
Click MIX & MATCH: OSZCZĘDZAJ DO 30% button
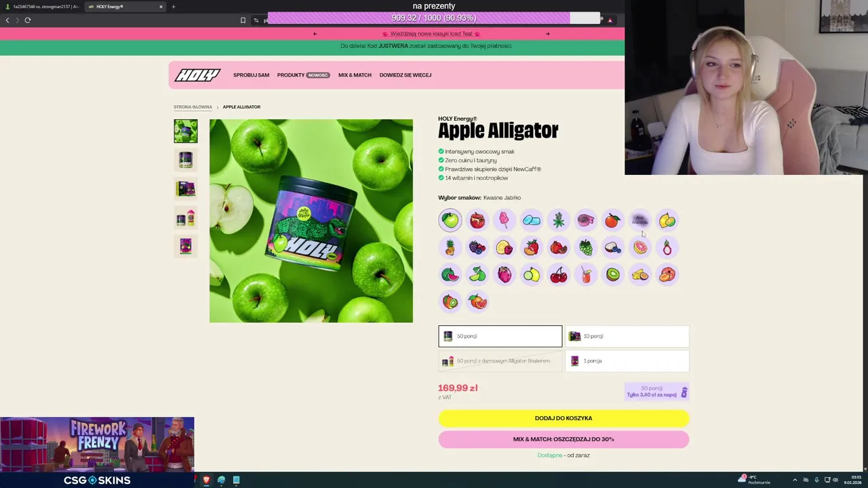click(564, 439)
